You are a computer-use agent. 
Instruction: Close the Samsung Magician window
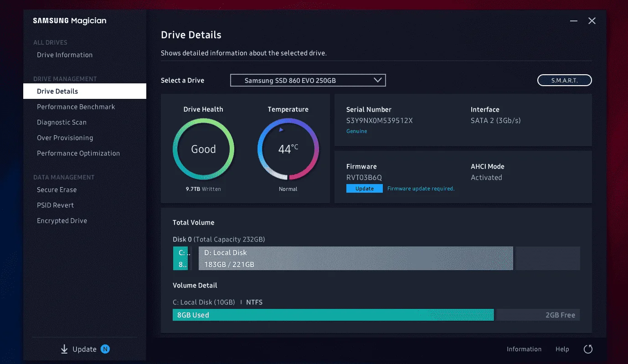tap(592, 21)
